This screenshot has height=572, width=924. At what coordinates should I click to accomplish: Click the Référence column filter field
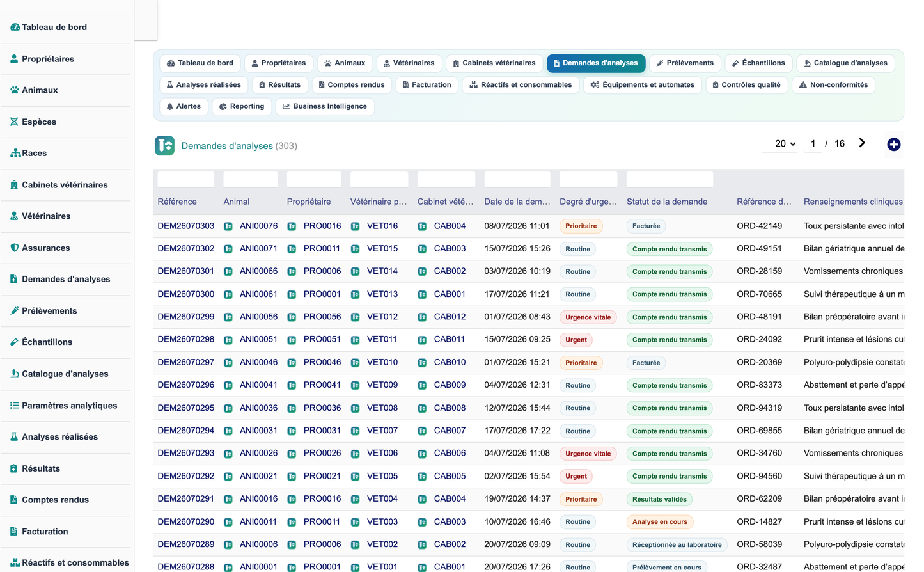point(186,179)
